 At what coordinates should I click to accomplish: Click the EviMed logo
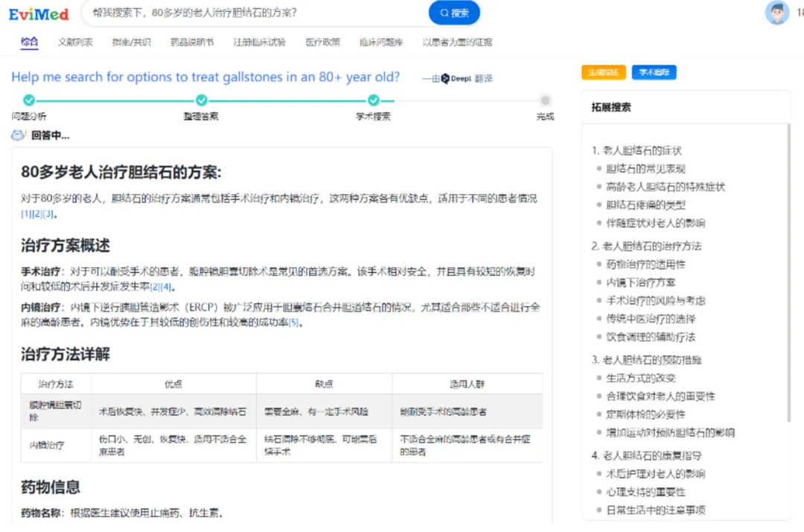[x=39, y=13]
